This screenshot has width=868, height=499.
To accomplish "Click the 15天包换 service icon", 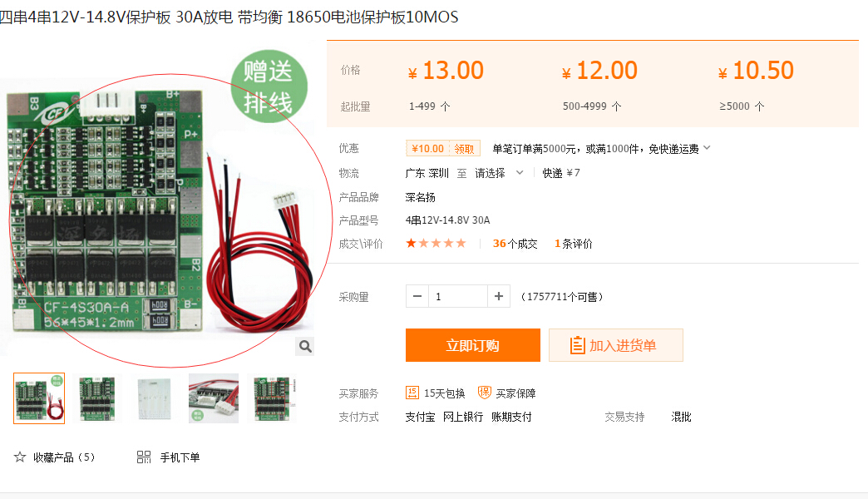I will 412,393.
